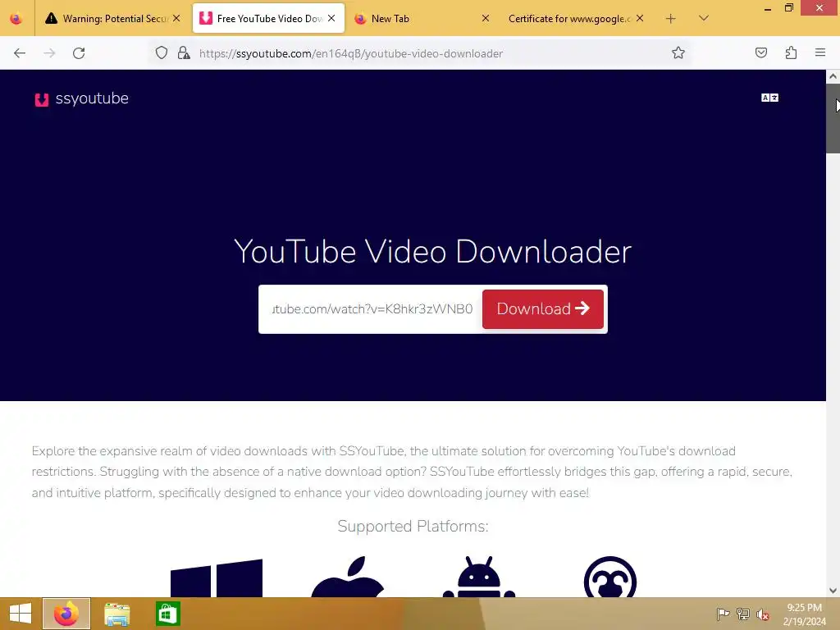Click Firefox in the taskbar

coord(66,614)
